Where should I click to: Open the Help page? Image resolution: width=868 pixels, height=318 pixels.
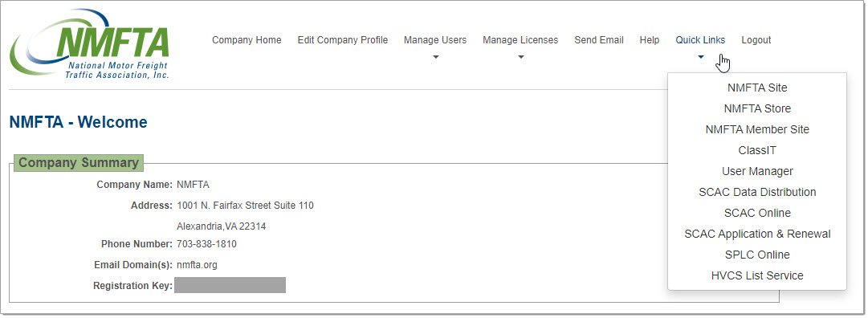pyautogui.click(x=650, y=40)
